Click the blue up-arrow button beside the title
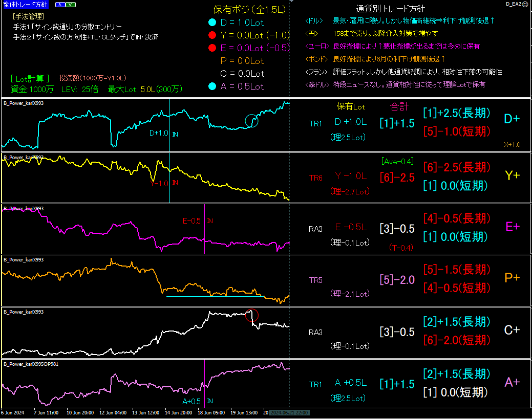 [x=60, y=5]
